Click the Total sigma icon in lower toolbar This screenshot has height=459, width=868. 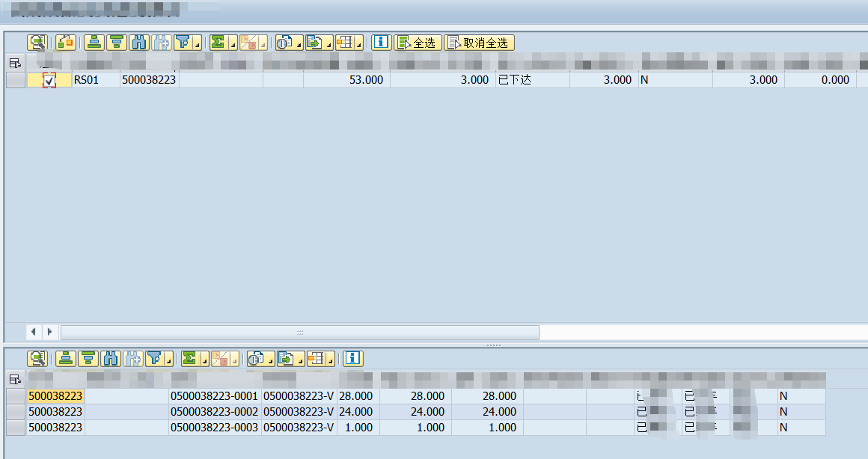click(x=189, y=359)
